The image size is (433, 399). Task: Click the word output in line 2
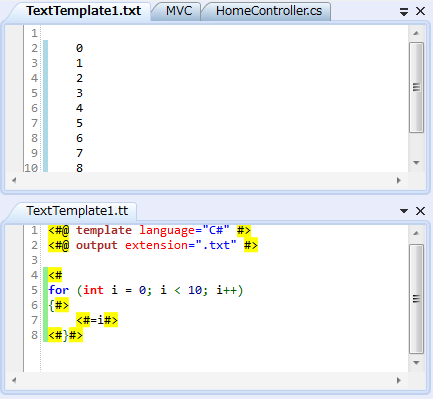click(97, 245)
